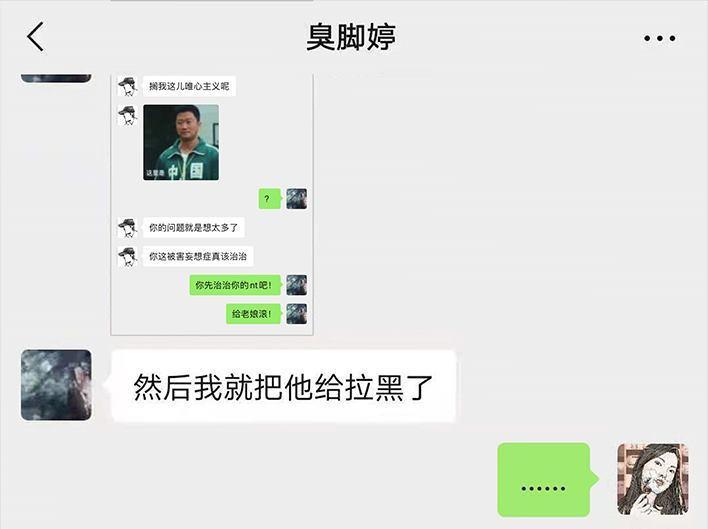Tap the partially hidden avatar at top
The height and width of the screenshot is (529, 708).
tap(56, 78)
